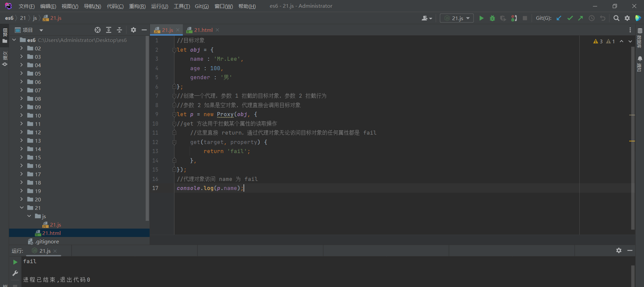Close the 21.js run tab
This screenshot has width=644, height=287.
tap(55, 251)
